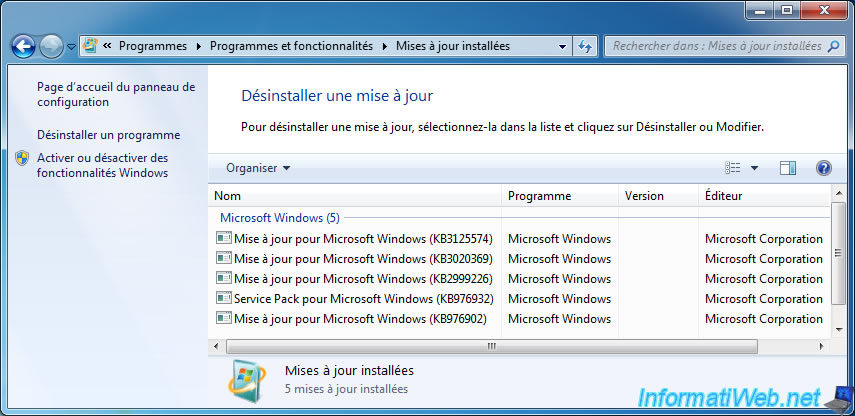Select the Programmes breadcrumb
The width and height of the screenshot is (855, 416).
point(153,46)
